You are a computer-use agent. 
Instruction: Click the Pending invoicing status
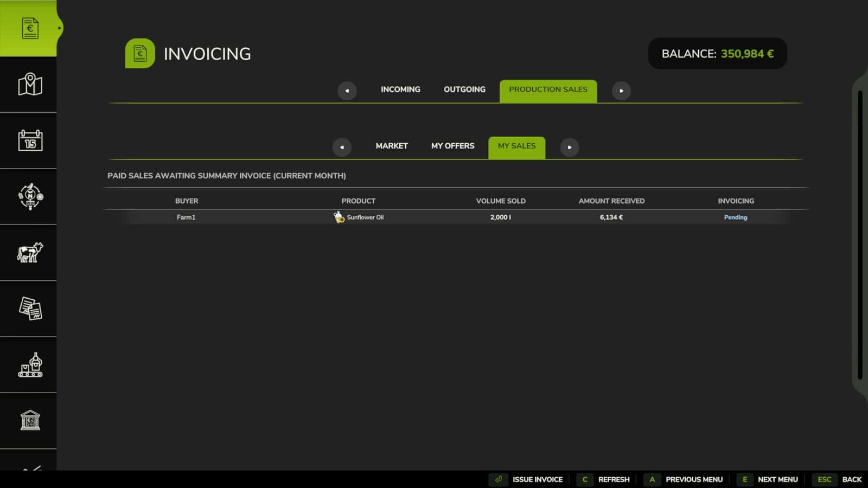pos(736,217)
